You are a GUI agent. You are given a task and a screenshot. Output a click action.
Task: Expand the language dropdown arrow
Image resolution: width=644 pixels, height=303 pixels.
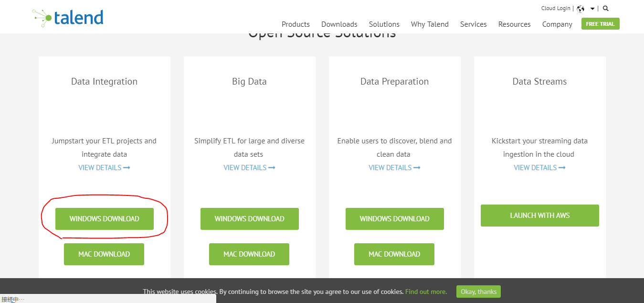coord(592,9)
